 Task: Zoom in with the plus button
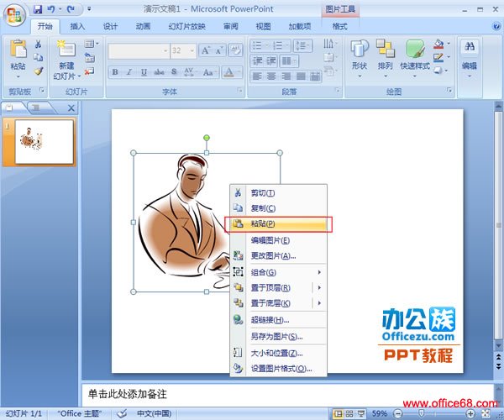point(470,413)
